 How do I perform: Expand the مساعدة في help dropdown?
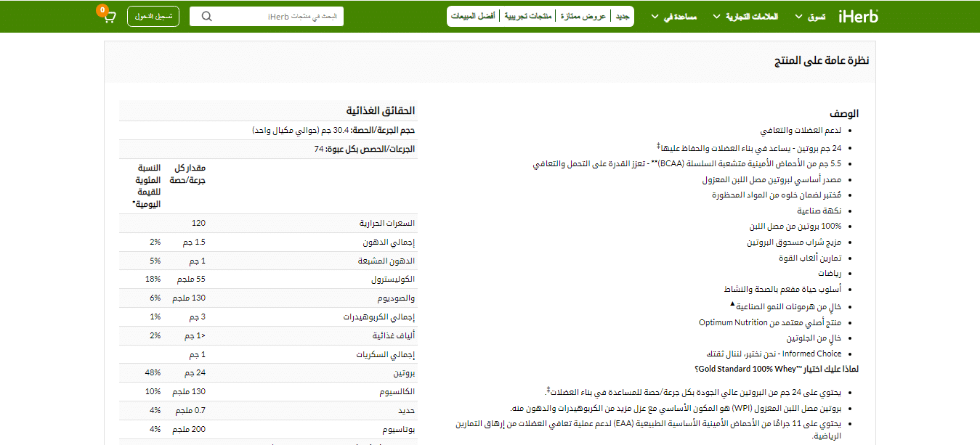coord(673,16)
